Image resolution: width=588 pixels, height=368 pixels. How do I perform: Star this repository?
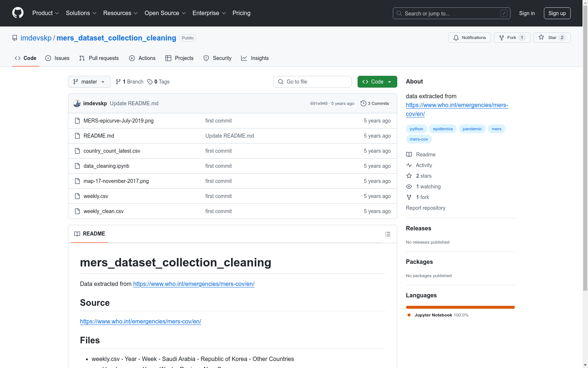(552, 38)
